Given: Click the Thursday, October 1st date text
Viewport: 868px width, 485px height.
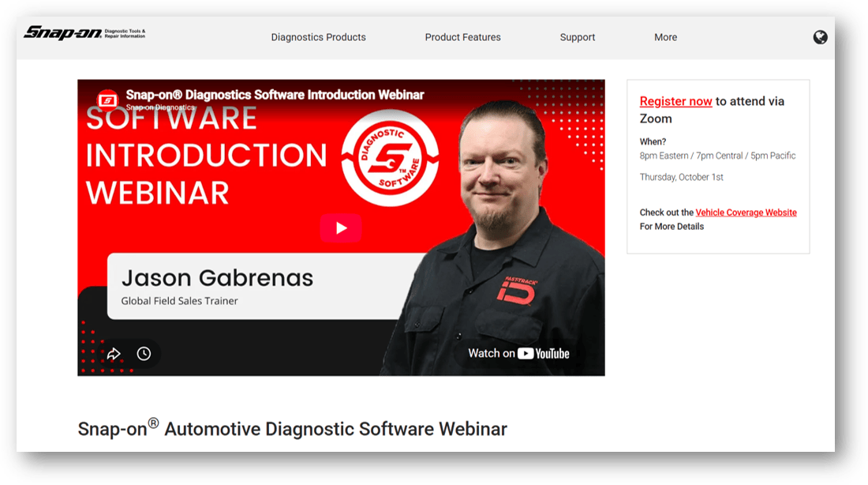Looking at the screenshot, I should [682, 177].
